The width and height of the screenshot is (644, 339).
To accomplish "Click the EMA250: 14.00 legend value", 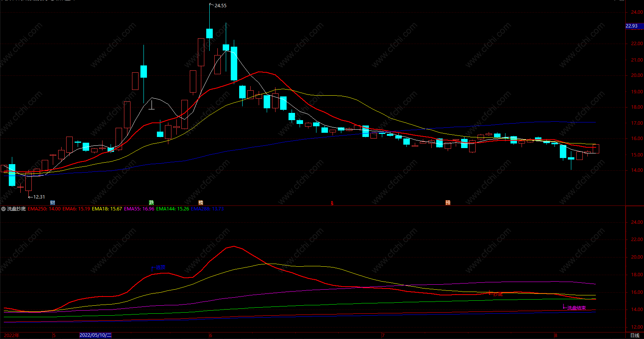I will 44,209.
